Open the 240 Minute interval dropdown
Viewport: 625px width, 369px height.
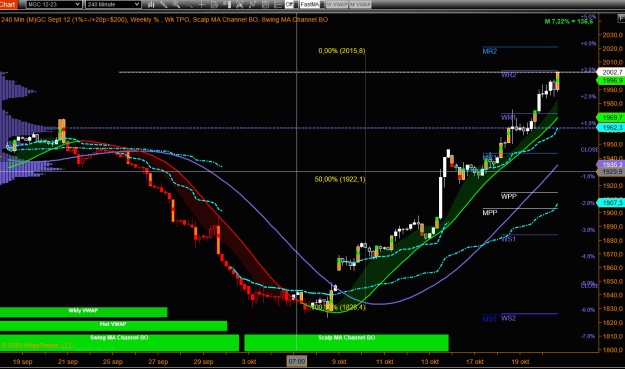[x=113, y=4]
